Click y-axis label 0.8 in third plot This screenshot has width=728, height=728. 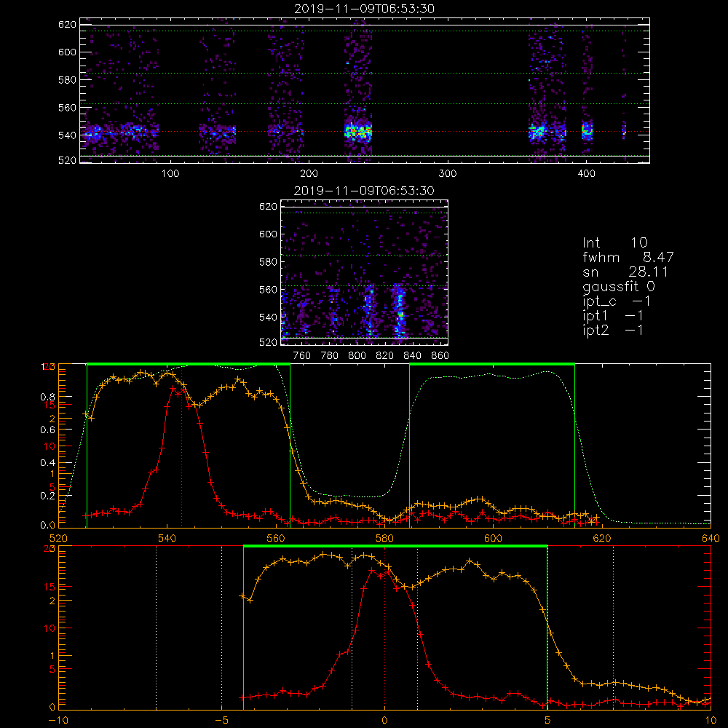coord(48,397)
